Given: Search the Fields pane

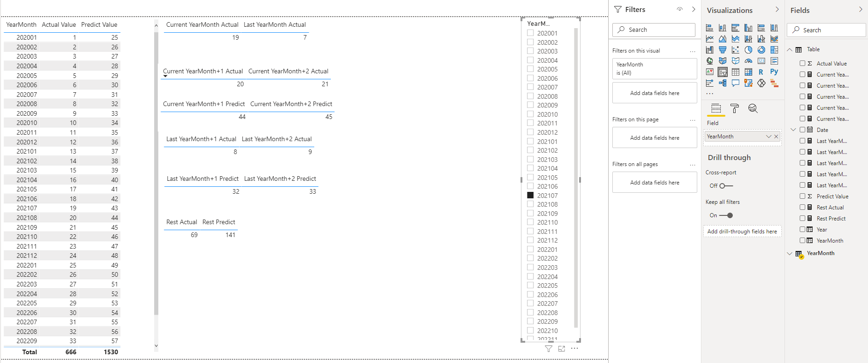Looking at the screenshot, I should pyautogui.click(x=826, y=30).
